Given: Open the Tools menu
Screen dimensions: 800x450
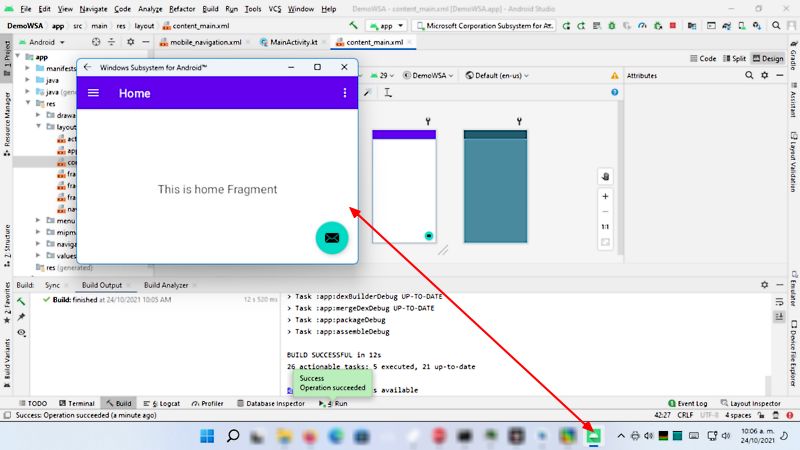Looking at the screenshot, I should [253, 9].
